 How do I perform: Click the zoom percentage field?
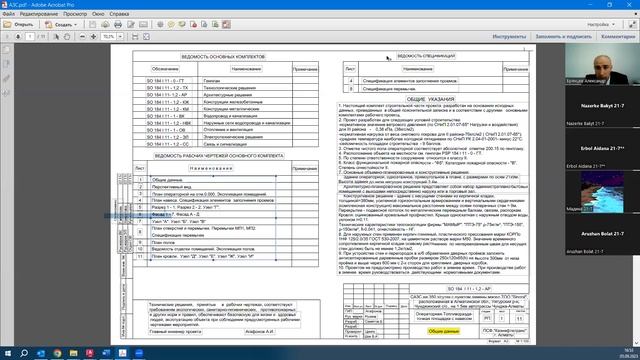[109, 37]
